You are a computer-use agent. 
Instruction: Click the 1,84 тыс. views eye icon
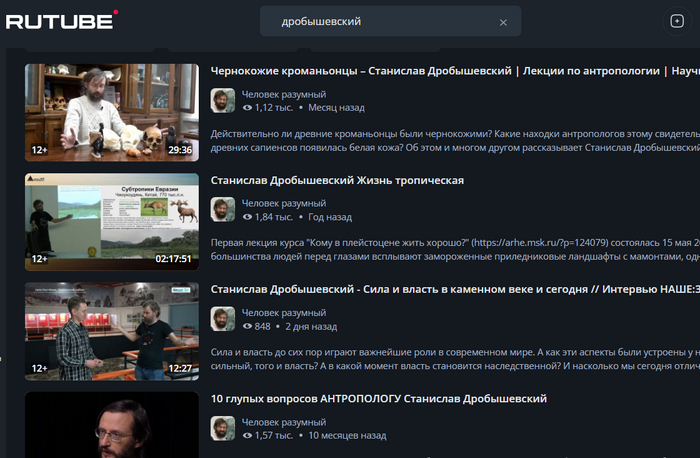(x=247, y=217)
